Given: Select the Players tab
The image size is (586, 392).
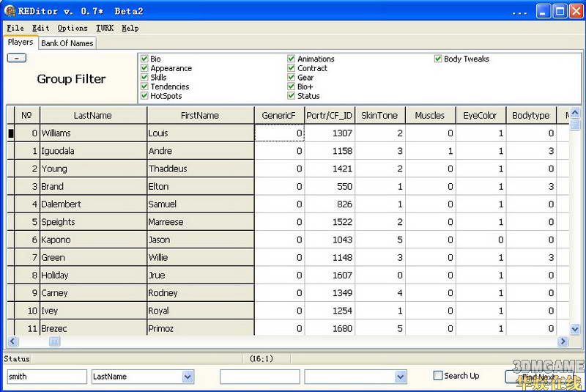Looking at the screenshot, I should (x=21, y=42).
